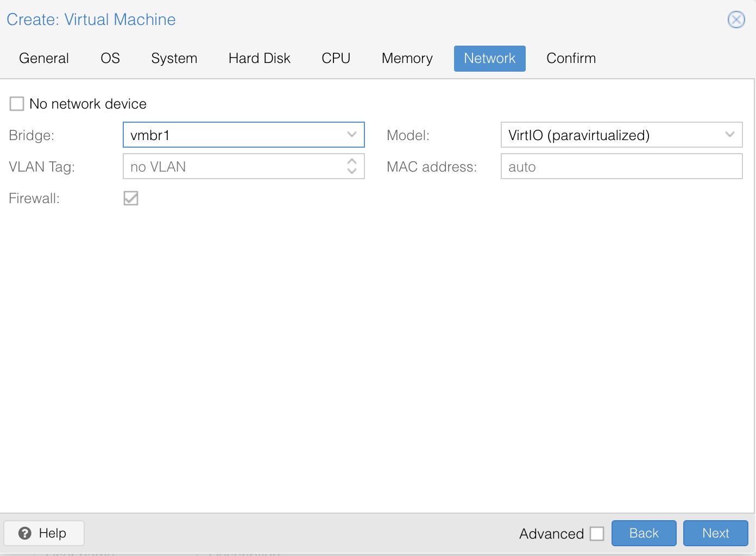
Task: Select the Network tab
Action: tap(490, 59)
